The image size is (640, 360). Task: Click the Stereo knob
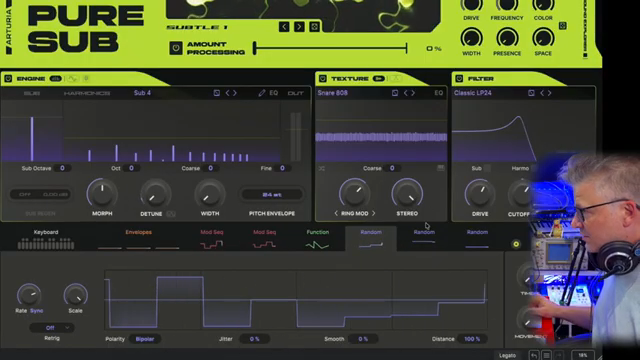tap(407, 193)
